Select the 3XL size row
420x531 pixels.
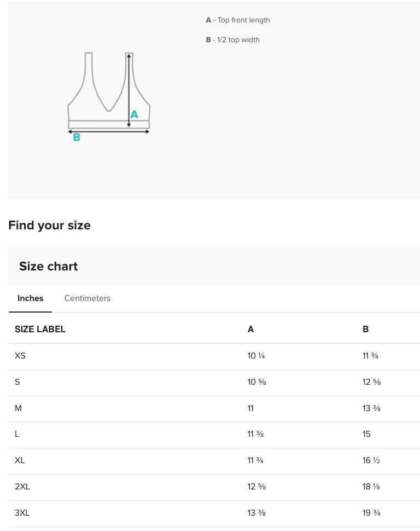tap(22, 513)
